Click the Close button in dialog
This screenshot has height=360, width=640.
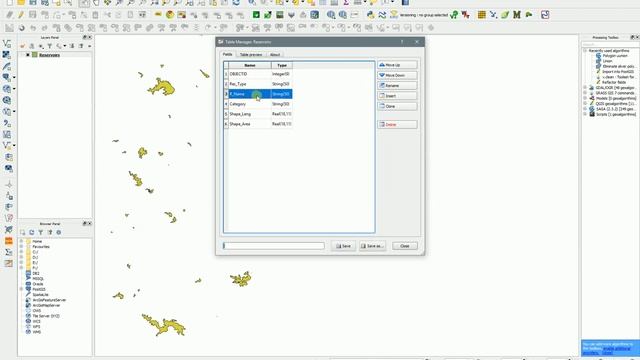[405, 246]
